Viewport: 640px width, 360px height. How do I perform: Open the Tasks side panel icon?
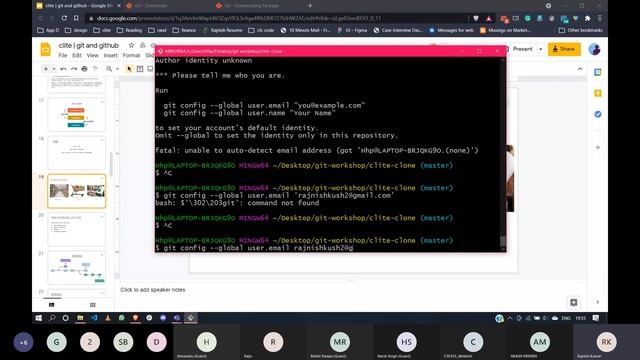pyautogui.click(x=598, y=114)
